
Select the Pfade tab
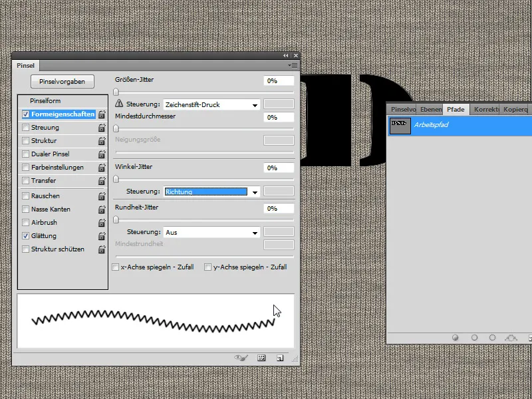click(x=456, y=109)
